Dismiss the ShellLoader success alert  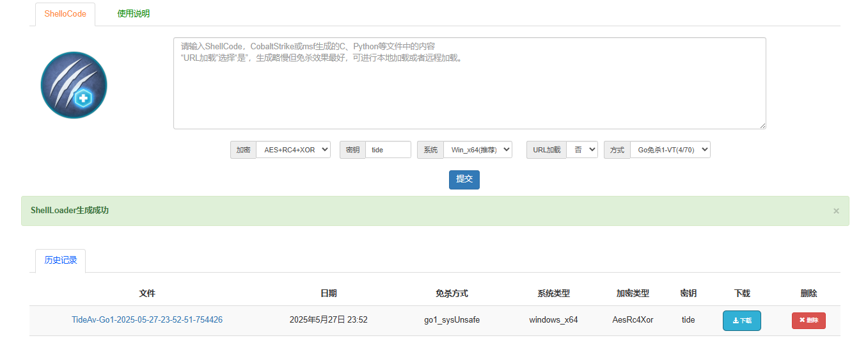point(836,211)
